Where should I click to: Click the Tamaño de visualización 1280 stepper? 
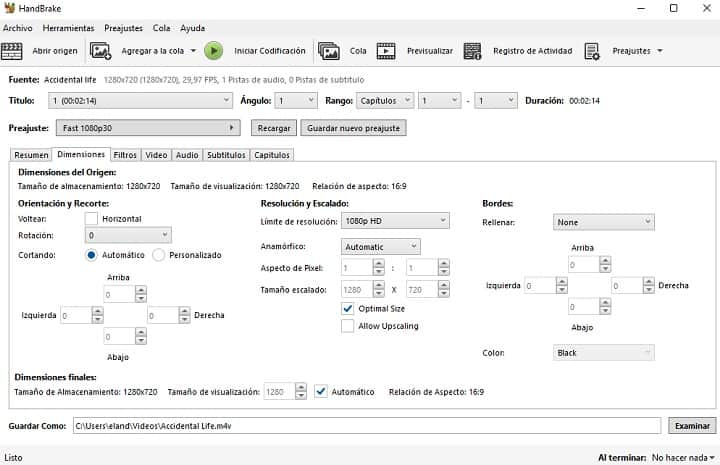(285, 392)
